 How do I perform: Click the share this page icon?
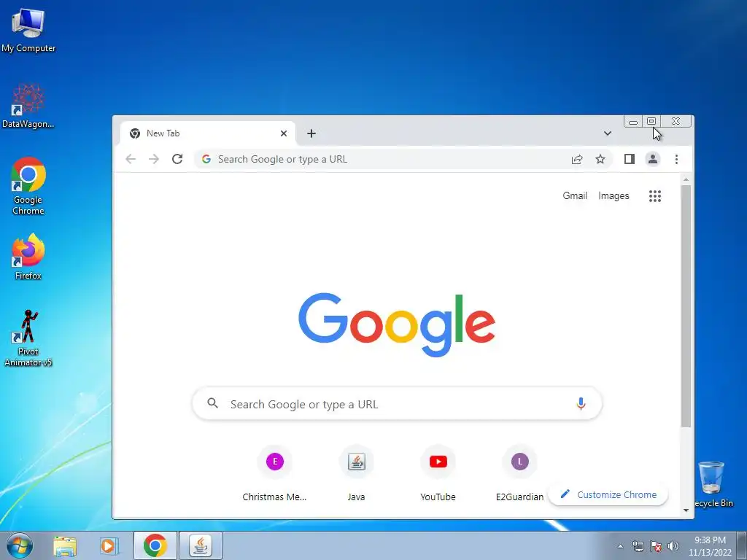(x=577, y=159)
